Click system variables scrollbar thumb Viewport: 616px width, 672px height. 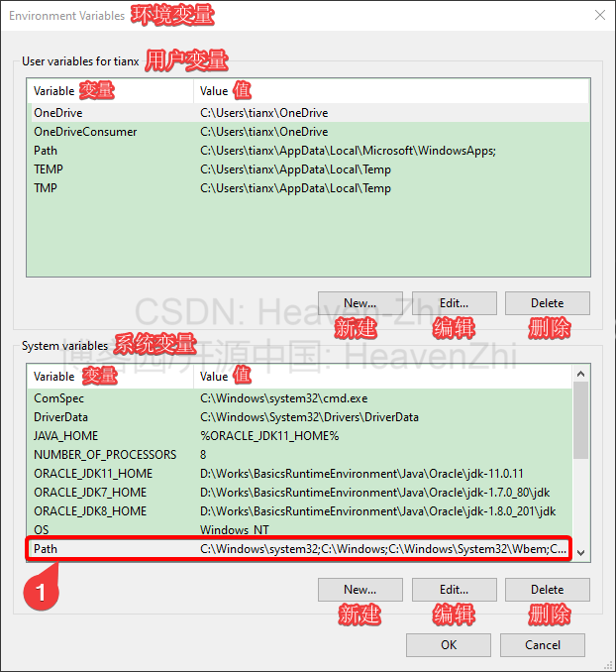581,420
